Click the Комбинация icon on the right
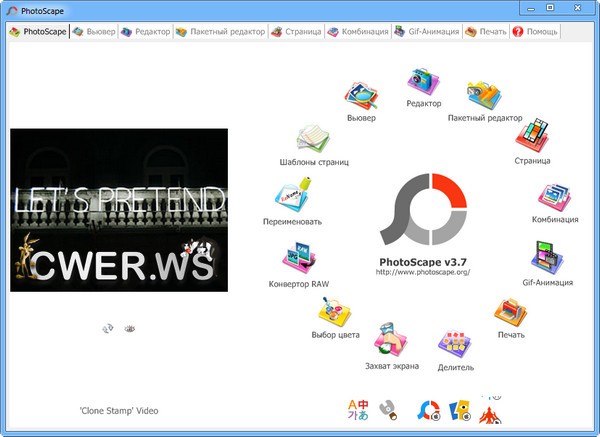This screenshot has height=437, width=600. click(x=555, y=198)
